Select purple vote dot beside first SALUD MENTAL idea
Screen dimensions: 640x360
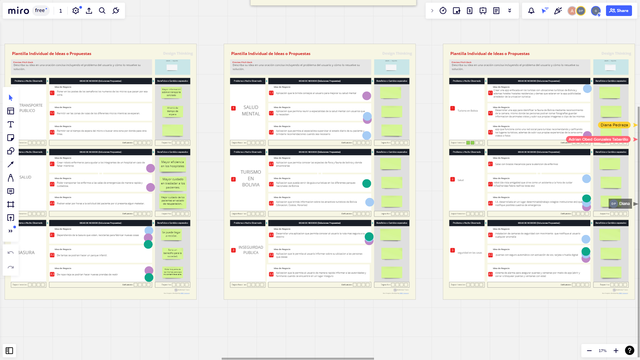pyautogui.click(x=367, y=96)
